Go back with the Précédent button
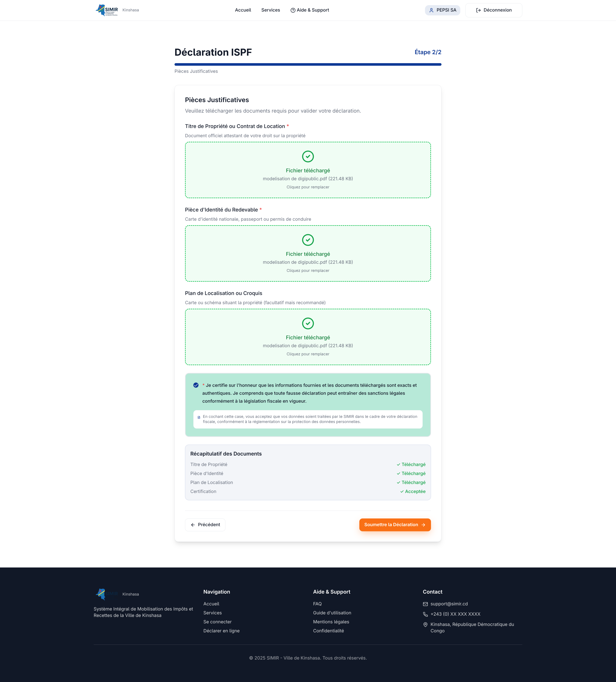This screenshot has height=682, width=616. 205,525
